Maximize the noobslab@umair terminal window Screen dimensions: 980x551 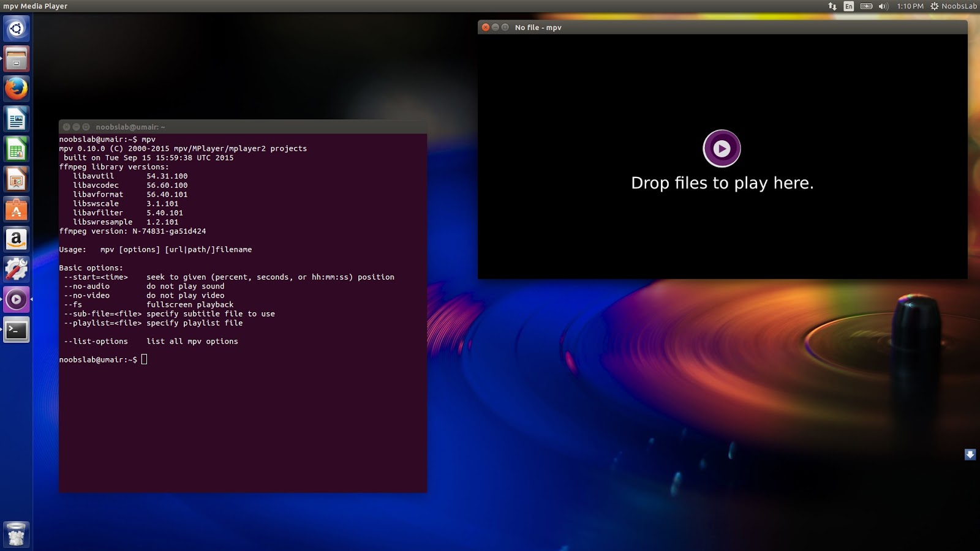(86, 127)
